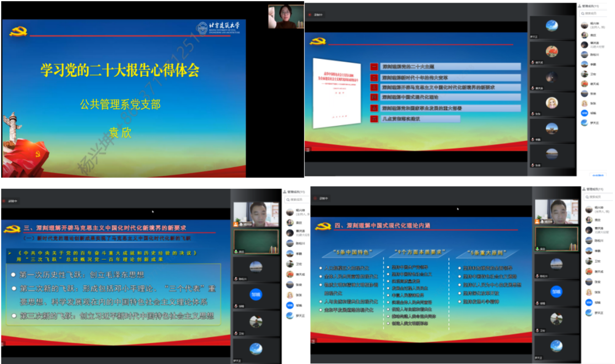The height and width of the screenshot is (364, 615).
Task: Click the search members field in bottom-left meeting
Action: [296, 200]
